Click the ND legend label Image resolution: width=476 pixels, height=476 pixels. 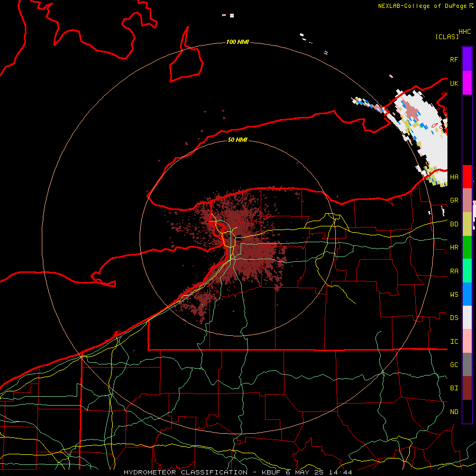pos(454,412)
